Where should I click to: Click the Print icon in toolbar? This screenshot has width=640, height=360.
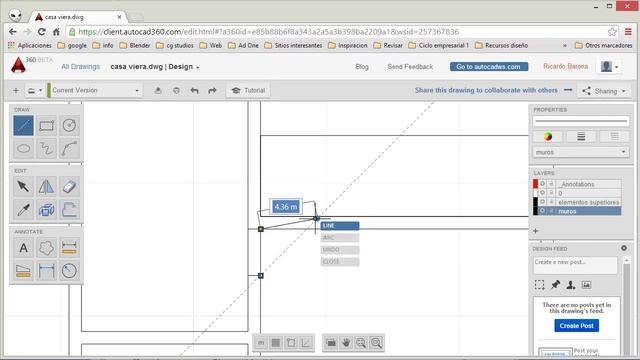pyautogui.click(x=176, y=91)
